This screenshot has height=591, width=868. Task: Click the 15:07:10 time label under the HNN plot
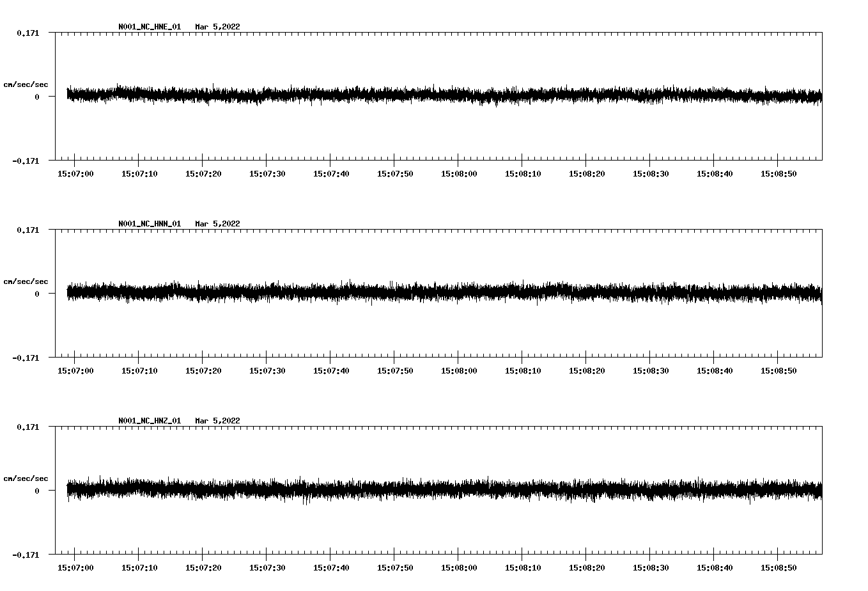[x=139, y=371]
